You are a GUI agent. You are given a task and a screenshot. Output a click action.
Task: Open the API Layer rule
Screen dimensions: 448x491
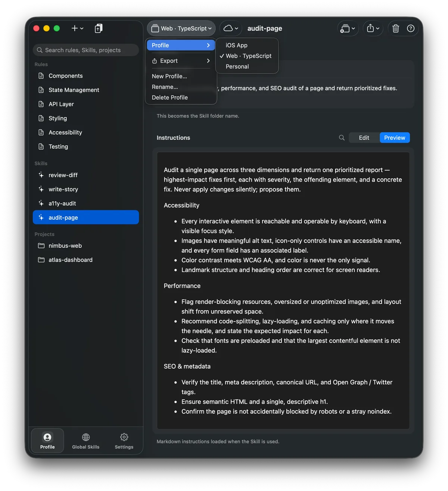pos(86,104)
